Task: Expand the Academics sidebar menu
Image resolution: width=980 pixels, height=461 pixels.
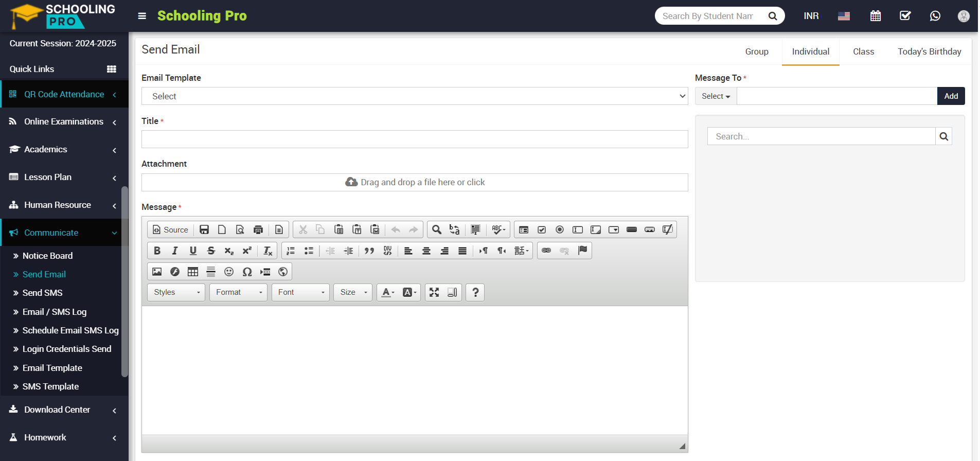Action: 64,149
